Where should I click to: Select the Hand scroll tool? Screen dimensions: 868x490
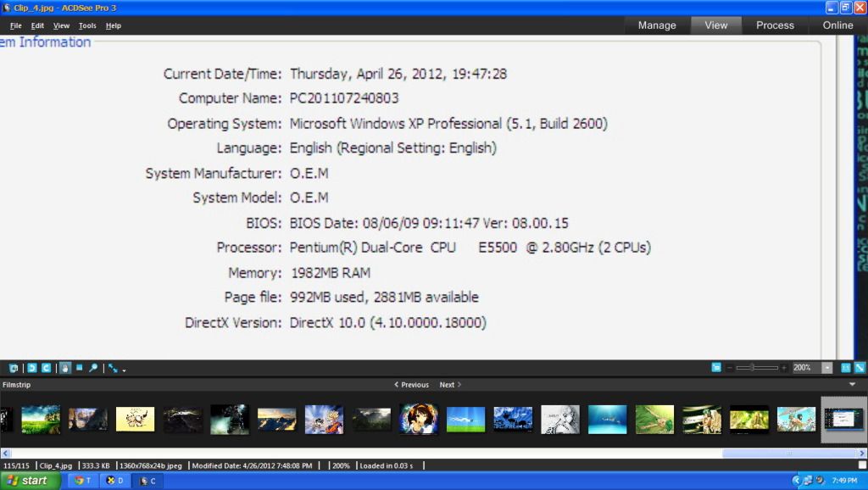(x=65, y=368)
